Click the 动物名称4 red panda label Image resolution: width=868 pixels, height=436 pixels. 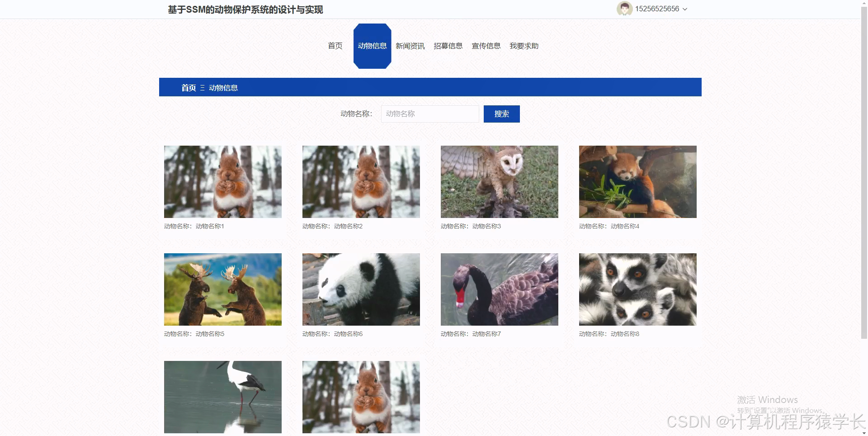(609, 226)
